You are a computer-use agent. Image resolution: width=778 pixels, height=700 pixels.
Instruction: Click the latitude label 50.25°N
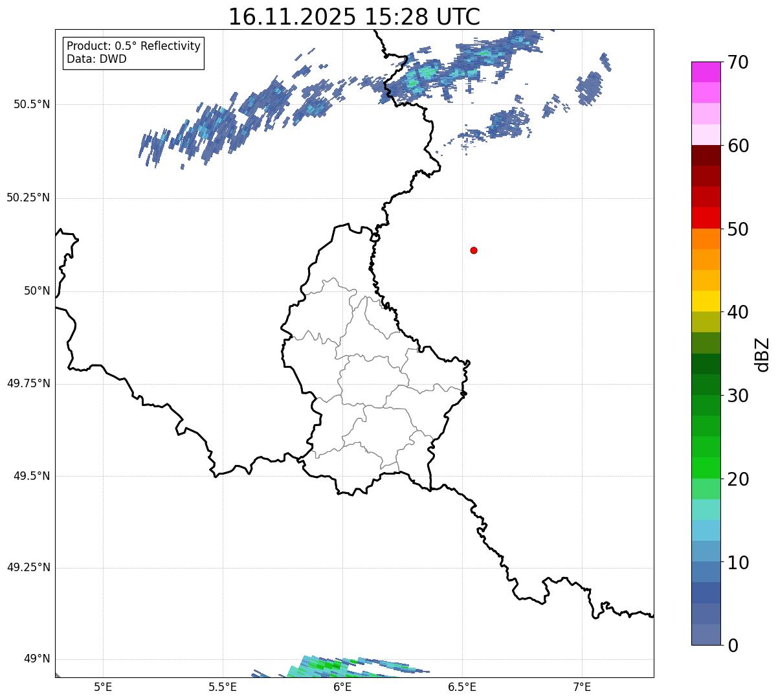point(28,198)
